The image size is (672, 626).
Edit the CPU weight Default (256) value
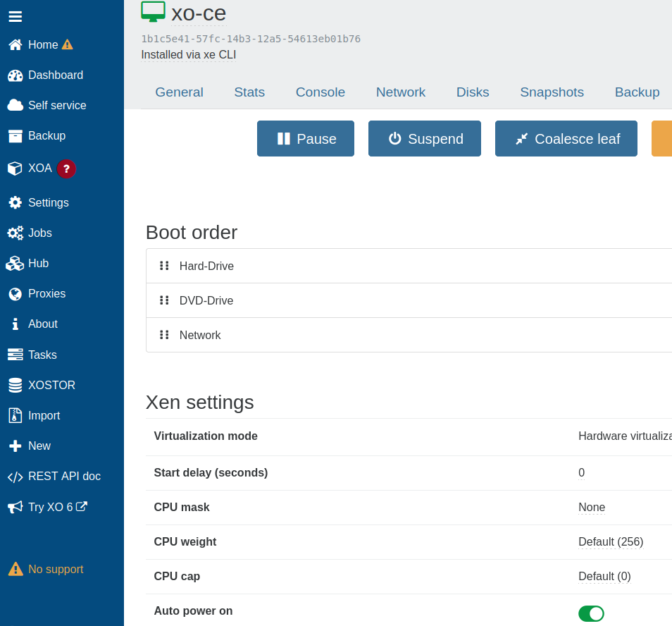pos(610,542)
